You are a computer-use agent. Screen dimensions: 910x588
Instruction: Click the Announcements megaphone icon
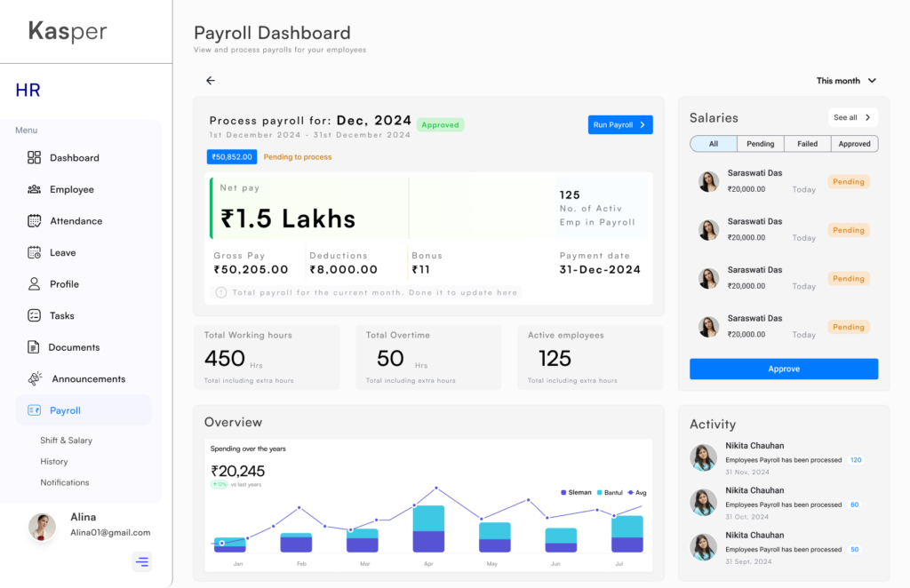point(35,378)
